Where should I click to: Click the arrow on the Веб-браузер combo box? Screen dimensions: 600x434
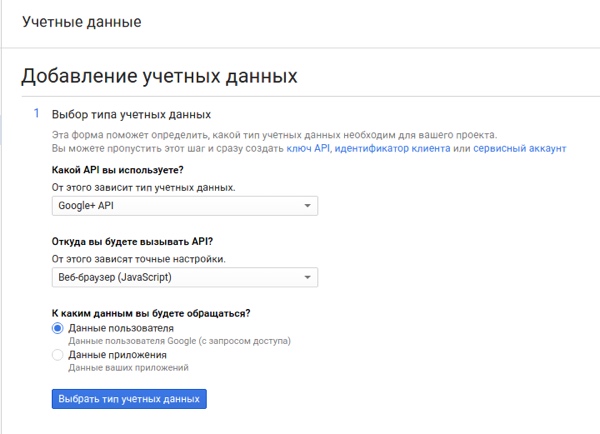[x=306, y=276]
